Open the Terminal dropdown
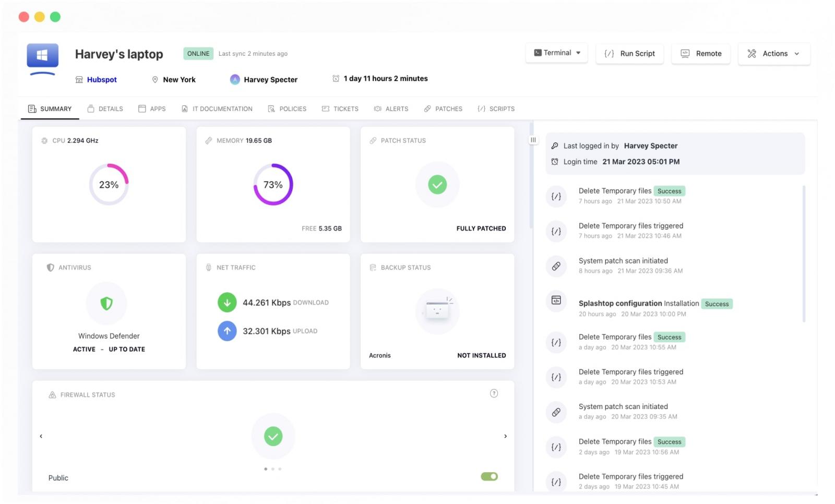Viewport: 835px width, 504px height. pyautogui.click(x=557, y=53)
